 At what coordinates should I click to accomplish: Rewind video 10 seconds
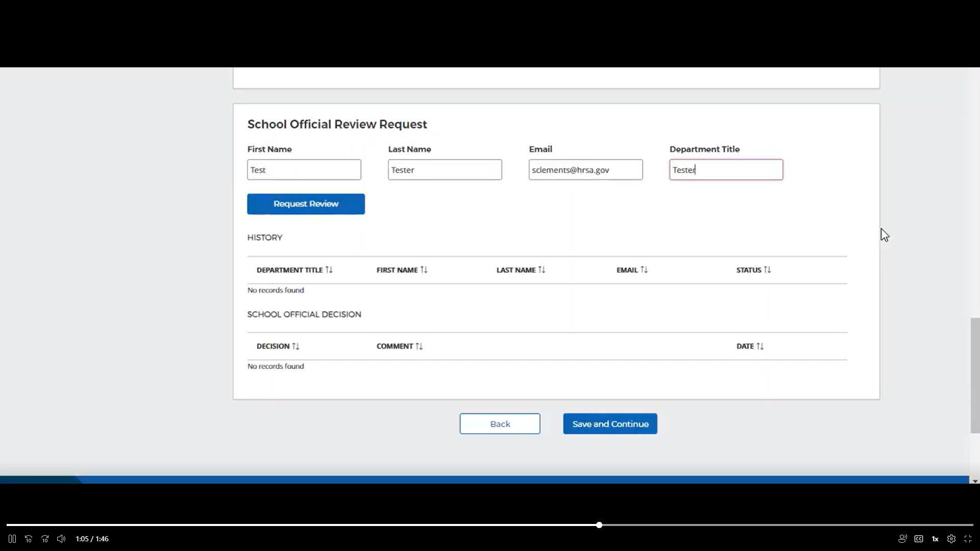pyautogui.click(x=29, y=539)
